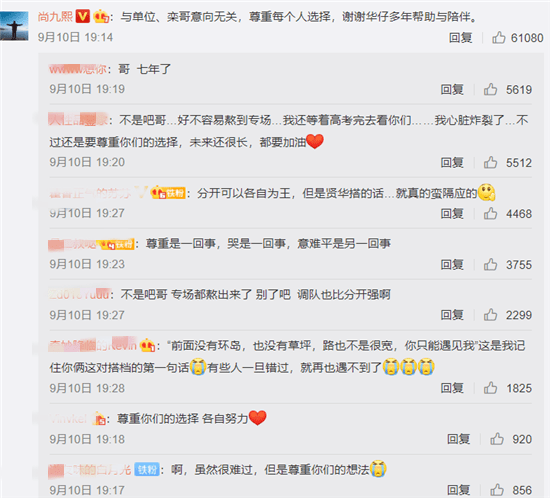Reply to the 19:20 comment
This screenshot has width=550, height=498.
point(452,162)
